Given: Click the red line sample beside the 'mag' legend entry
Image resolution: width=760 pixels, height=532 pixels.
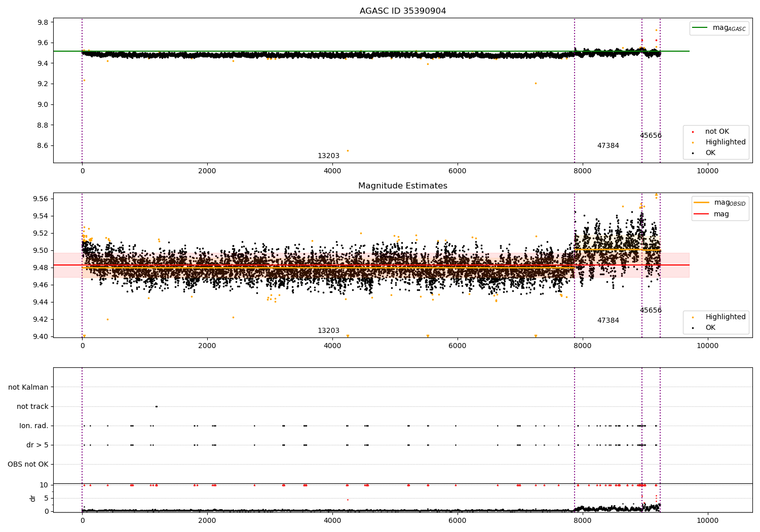Looking at the screenshot, I should [701, 214].
